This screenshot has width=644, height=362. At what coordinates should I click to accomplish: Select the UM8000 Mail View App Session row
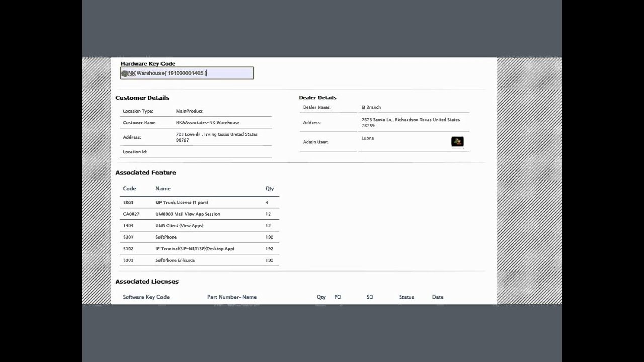tap(188, 214)
